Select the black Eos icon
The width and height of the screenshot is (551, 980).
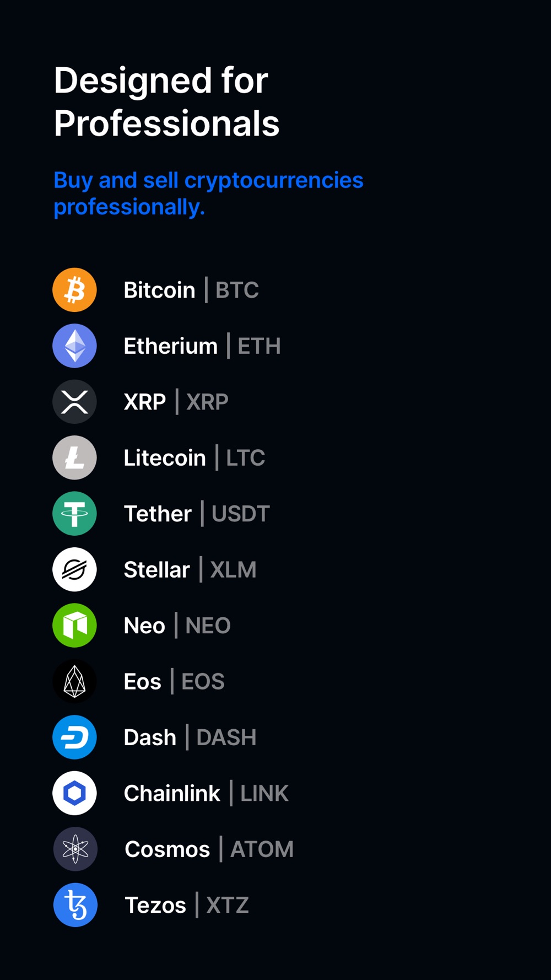(74, 681)
